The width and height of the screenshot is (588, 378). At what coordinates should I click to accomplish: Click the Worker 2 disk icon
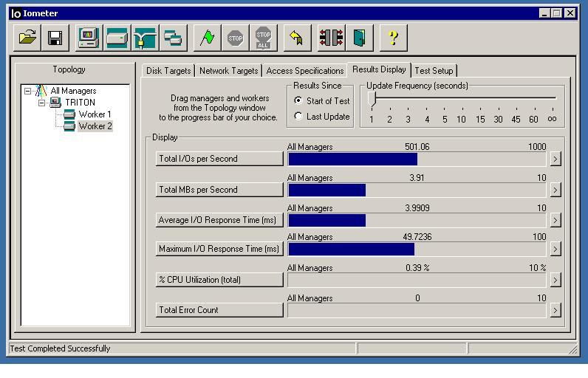point(69,126)
